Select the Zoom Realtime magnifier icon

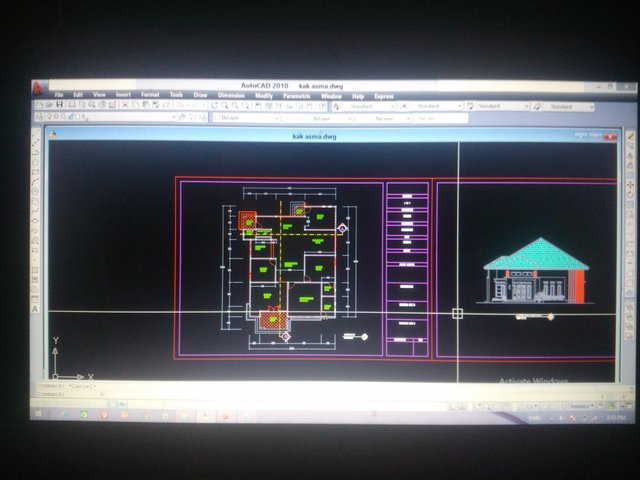click(x=224, y=106)
